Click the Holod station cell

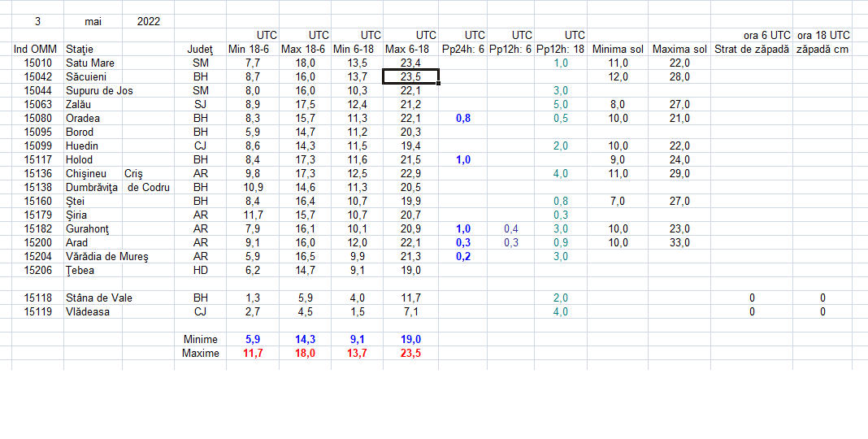(x=93, y=160)
